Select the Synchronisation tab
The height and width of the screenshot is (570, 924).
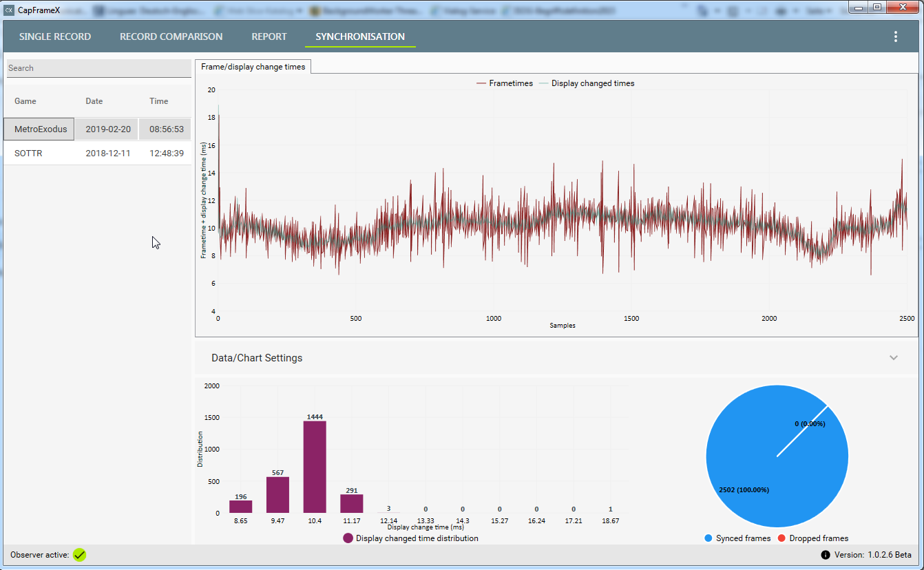tap(360, 36)
